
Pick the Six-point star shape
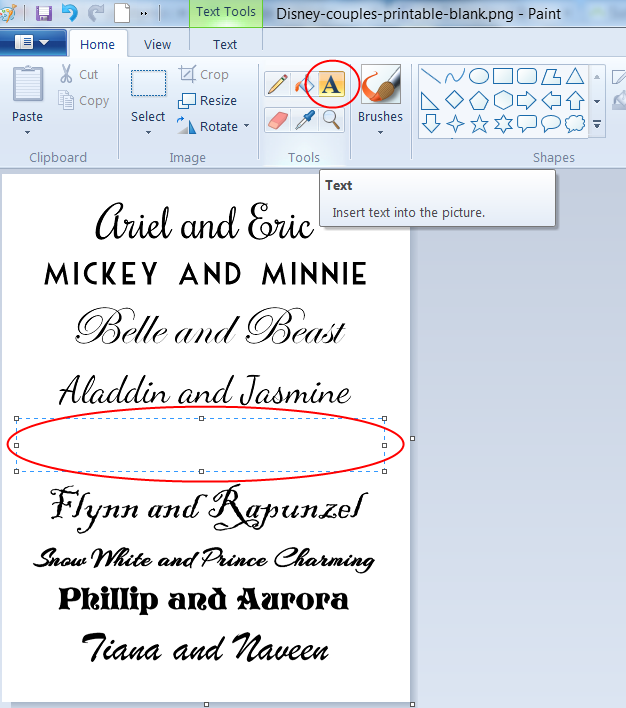[503, 123]
